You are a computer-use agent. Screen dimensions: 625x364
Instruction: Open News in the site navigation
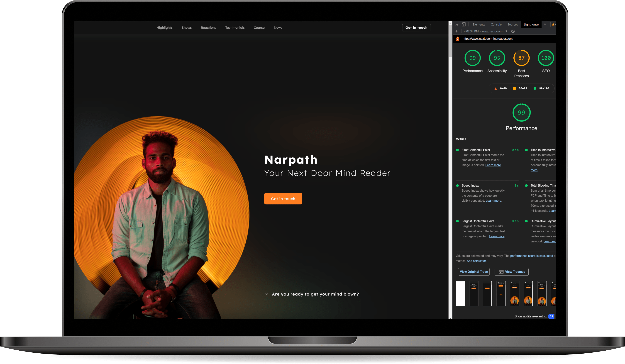(278, 27)
